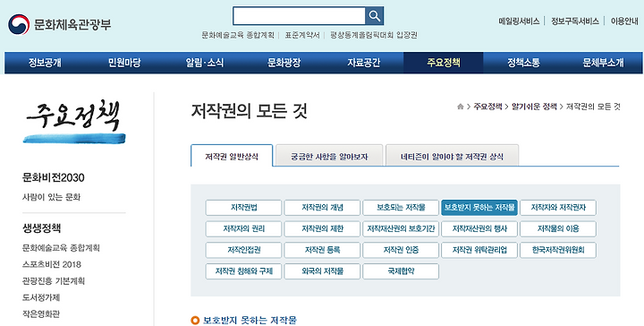The width and height of the screenshot is (644, 326).
Task: Focus the top search input field
Action: coord(299,16)
